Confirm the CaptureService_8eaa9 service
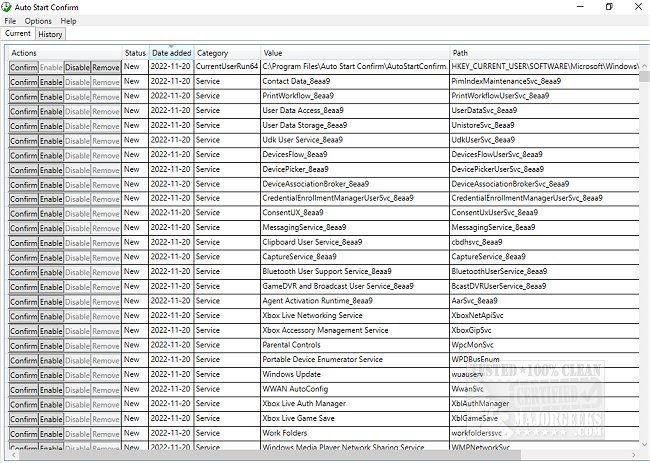The width and height of the screenshot is (650, 463). click(x=24, y=258)
